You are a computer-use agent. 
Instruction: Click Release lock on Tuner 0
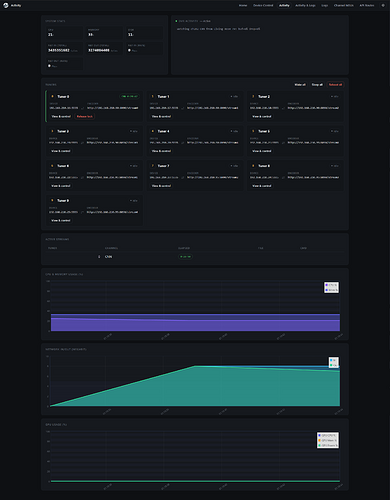[x=85, y=116]
